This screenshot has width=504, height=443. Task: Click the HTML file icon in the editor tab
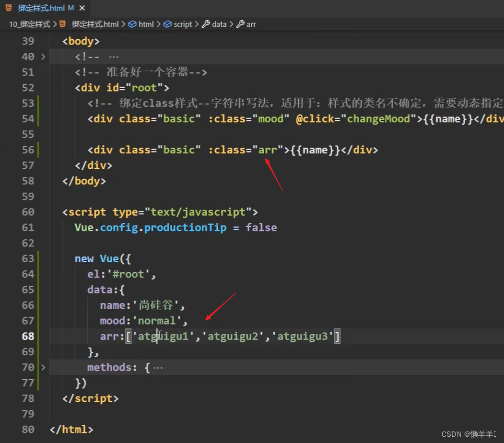click(x=9, y=8)
